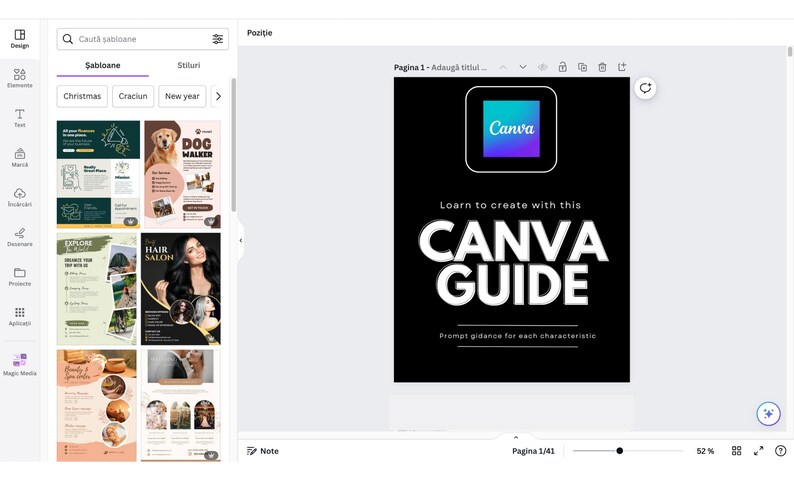794x496 pixels.
Task: Open the Poziție menu
Action: point(259,33)
